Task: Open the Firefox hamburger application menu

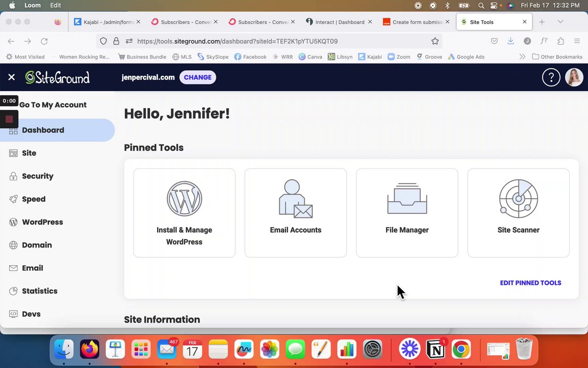Action: (x=577, y=41)
